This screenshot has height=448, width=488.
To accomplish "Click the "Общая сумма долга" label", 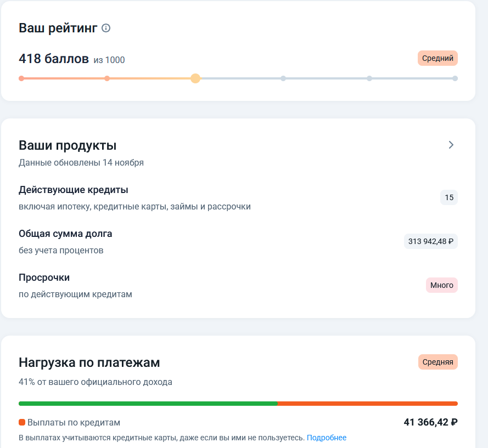I will pos(65,234).
